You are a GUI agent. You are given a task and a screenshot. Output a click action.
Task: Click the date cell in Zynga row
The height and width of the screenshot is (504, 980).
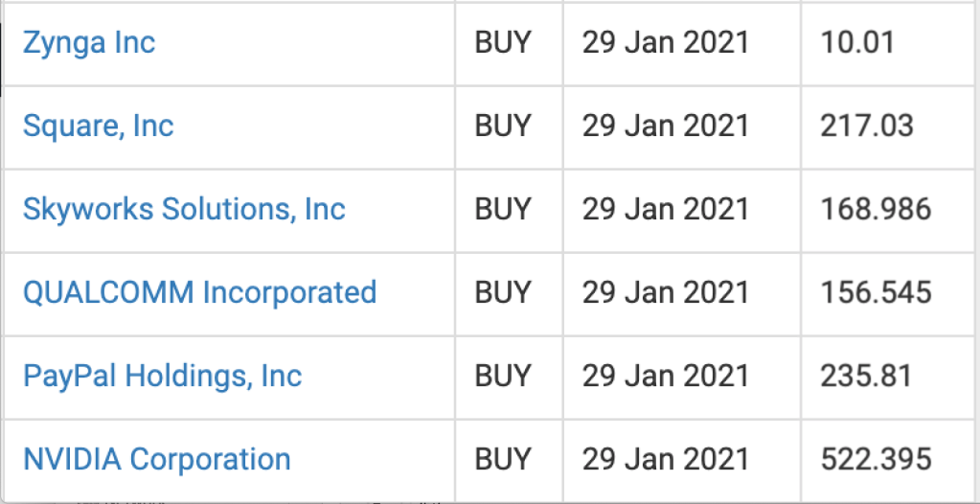(x=666, y=43)
